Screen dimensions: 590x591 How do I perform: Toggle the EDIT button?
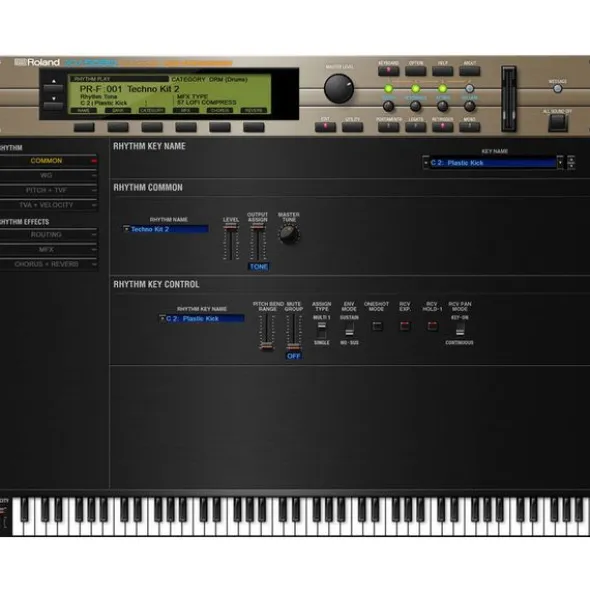click(325, 127)
